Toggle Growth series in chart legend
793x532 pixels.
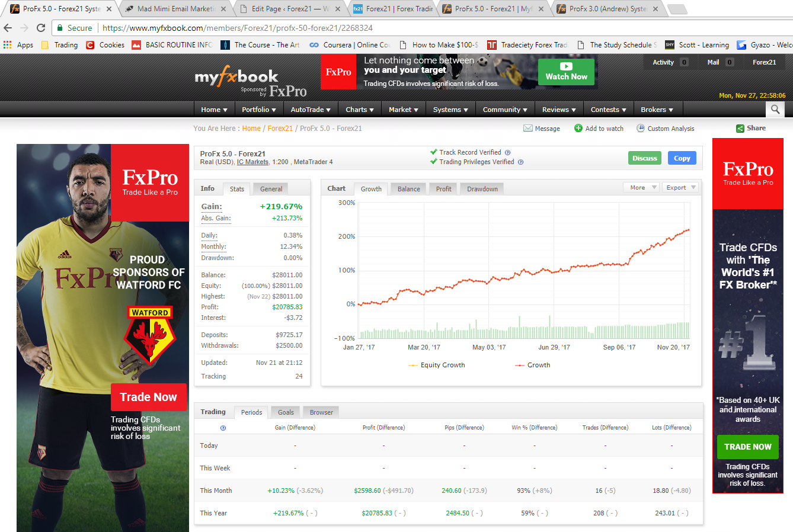click(x=532, y=365)
